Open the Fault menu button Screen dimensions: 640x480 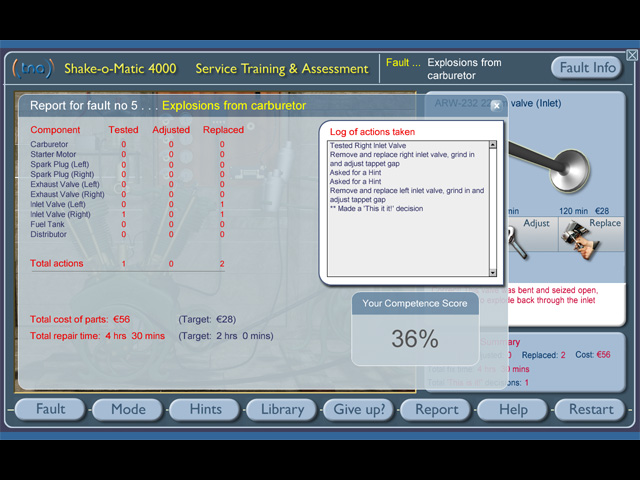tap(50, 409)
